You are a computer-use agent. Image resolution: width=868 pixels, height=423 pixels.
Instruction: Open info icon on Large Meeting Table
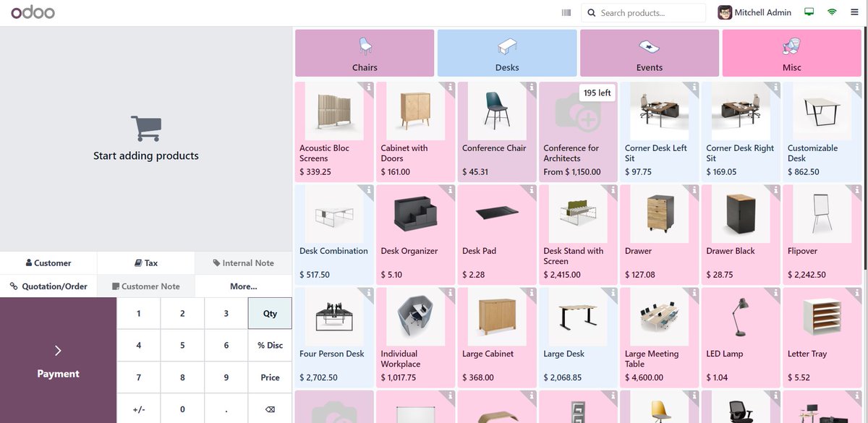(x=694, y=292)
